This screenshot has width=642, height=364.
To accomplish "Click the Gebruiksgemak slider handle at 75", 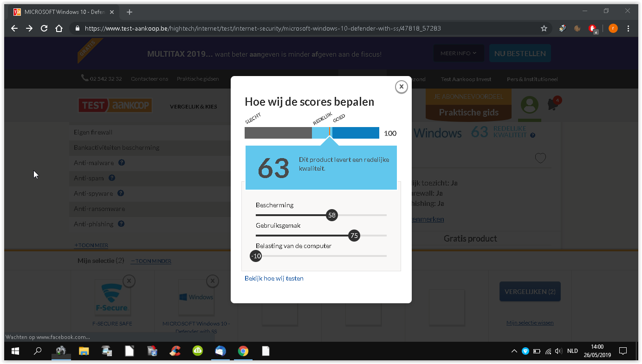I will click(x=354, y=236).
